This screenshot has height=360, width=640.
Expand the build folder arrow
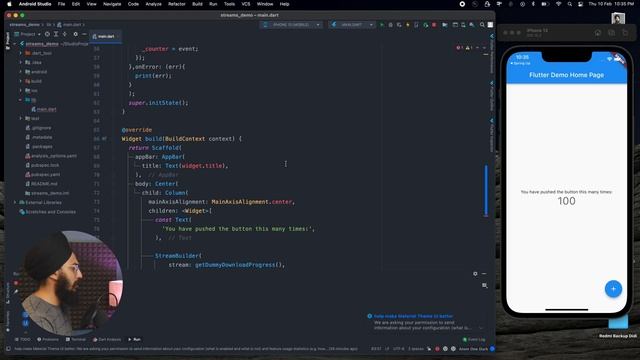(x=21, y=81)
